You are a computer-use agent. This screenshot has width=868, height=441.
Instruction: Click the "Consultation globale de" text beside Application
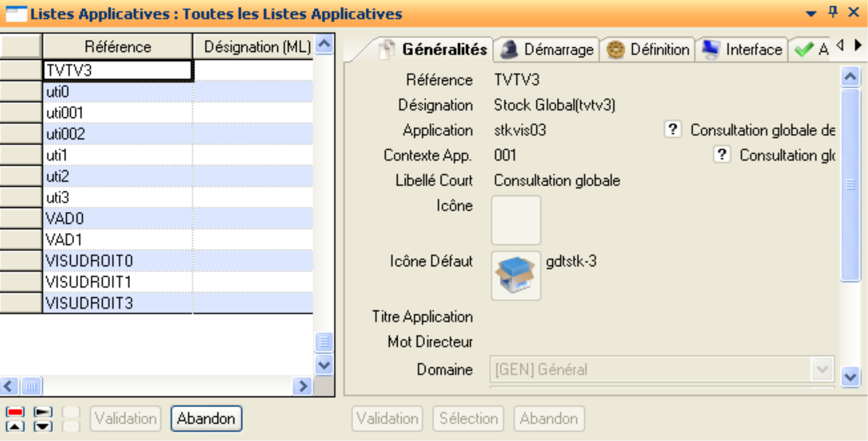point(763,130)
